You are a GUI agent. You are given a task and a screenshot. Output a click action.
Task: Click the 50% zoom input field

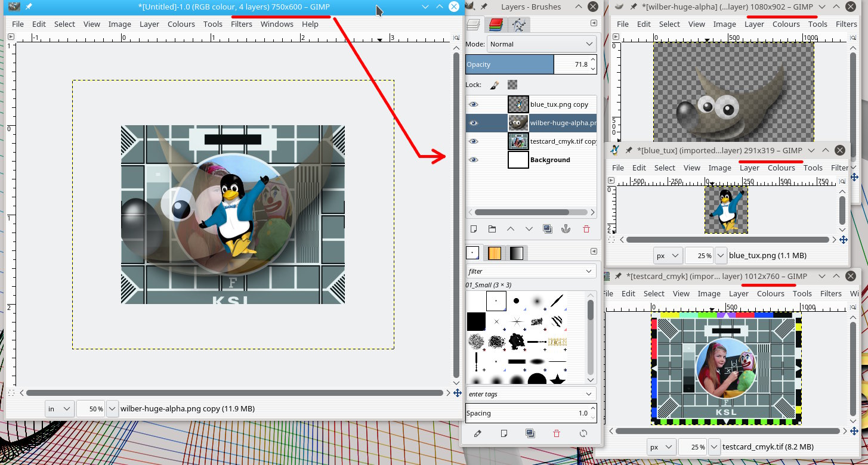click(x=91, y=409)
